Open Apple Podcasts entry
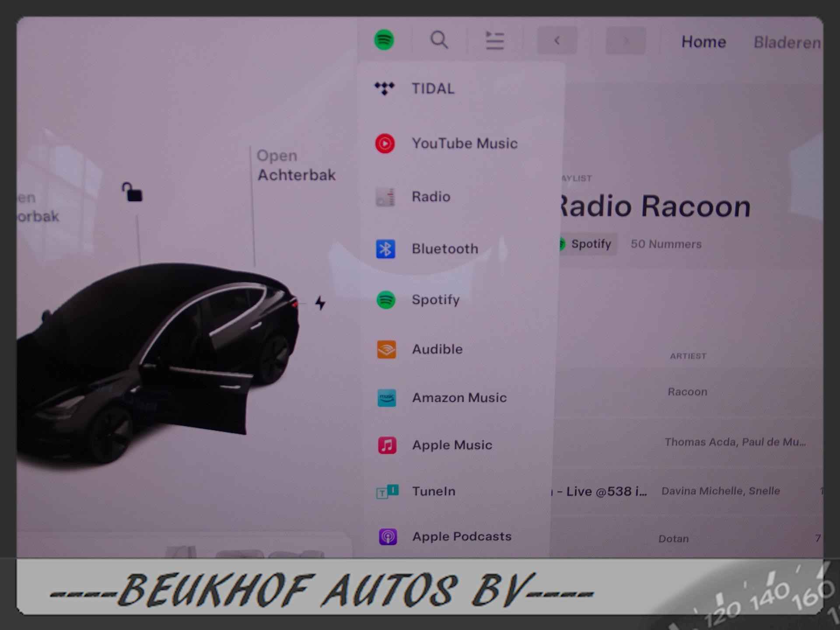The image size is (840, 630). coord(462,536)
